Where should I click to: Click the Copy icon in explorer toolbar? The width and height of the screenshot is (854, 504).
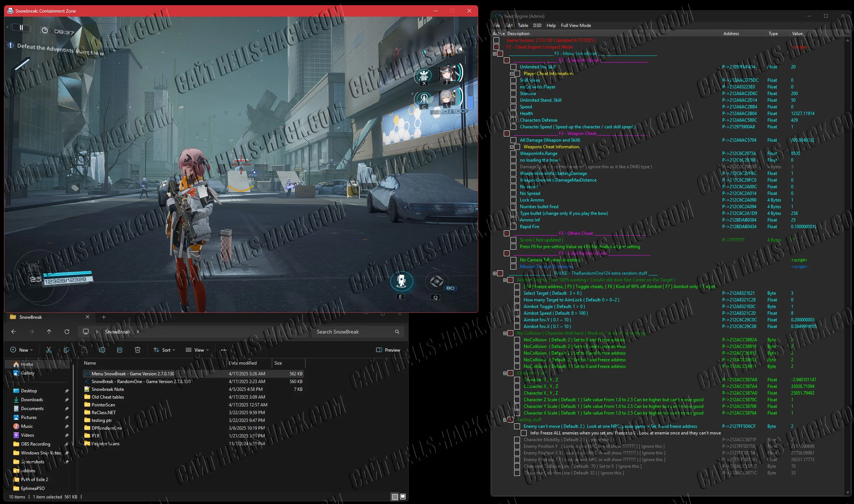pyautogui.click(x=67, y=350)
